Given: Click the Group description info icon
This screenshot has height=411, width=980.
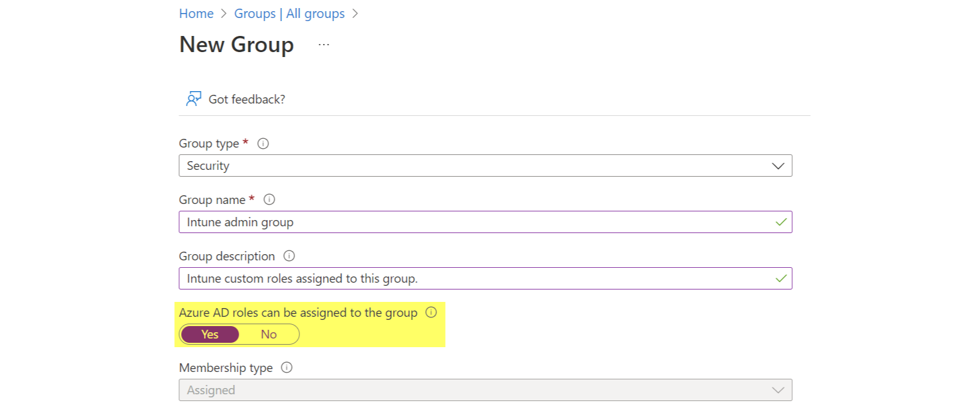Looking at the screenshot, I should click(x=289, y=256).
